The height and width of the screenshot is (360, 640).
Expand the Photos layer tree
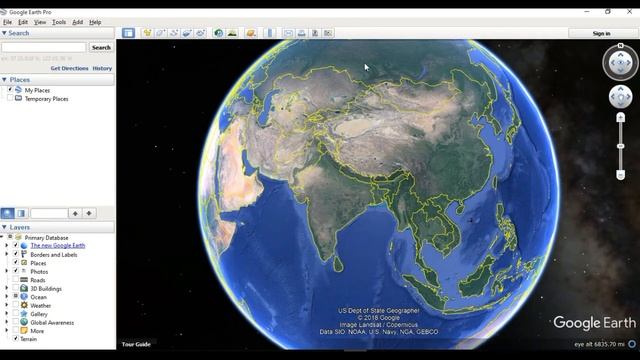pyautogui.click(x=7, y=271)
